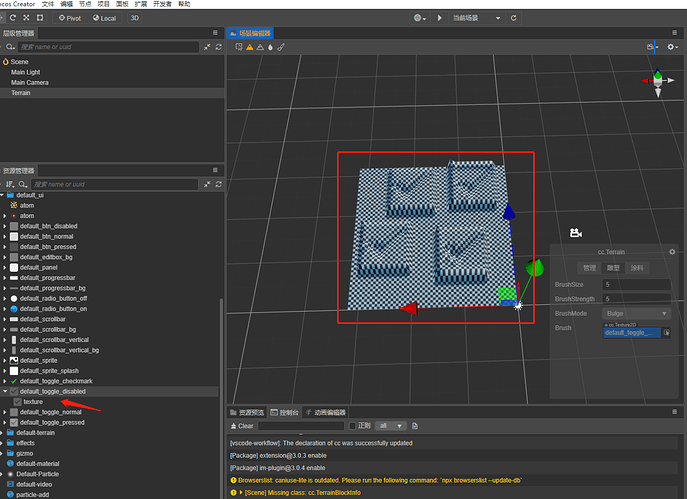The image size is (687, 499).
Task: Click the Brush texture picker icon
Action: point(667,332)
